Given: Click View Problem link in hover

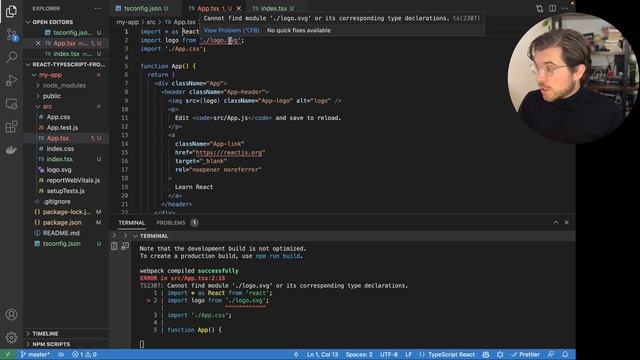Looking at the screenshot, I should click(231, 30).
